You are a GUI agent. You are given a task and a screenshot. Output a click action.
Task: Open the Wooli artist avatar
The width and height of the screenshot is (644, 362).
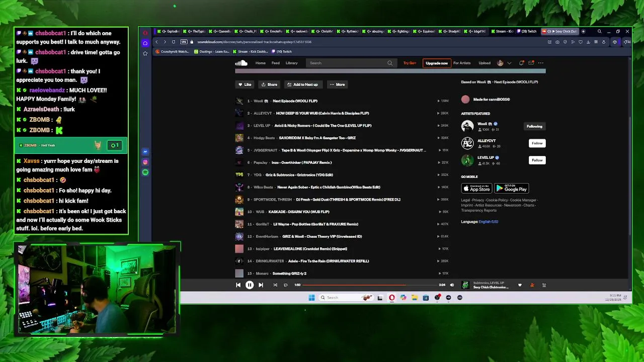point(467,126)
